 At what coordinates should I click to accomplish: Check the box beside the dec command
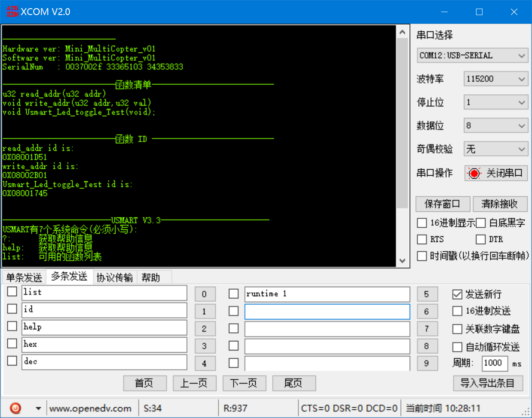click(12, 360)
